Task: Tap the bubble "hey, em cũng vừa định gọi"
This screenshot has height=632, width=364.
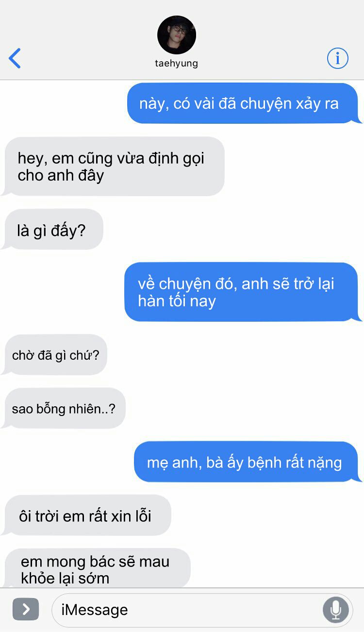Action: [113, 166]
